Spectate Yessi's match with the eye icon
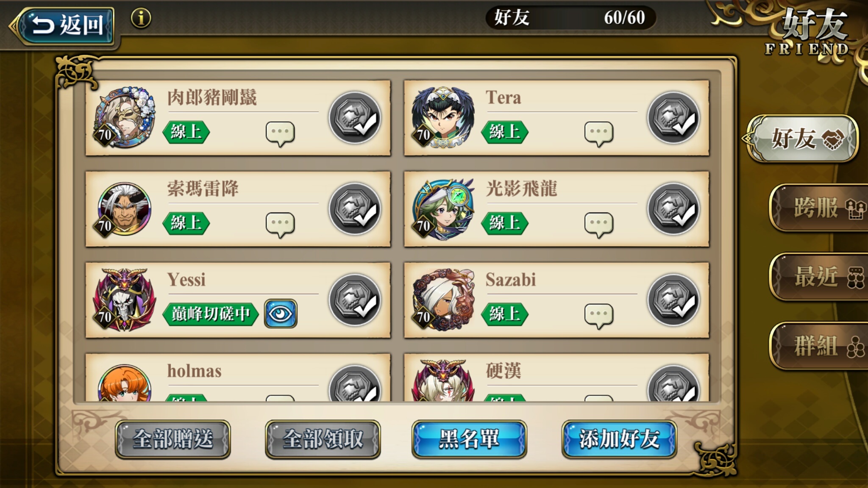This screenshot has height=488, width=868. [281, 314]
